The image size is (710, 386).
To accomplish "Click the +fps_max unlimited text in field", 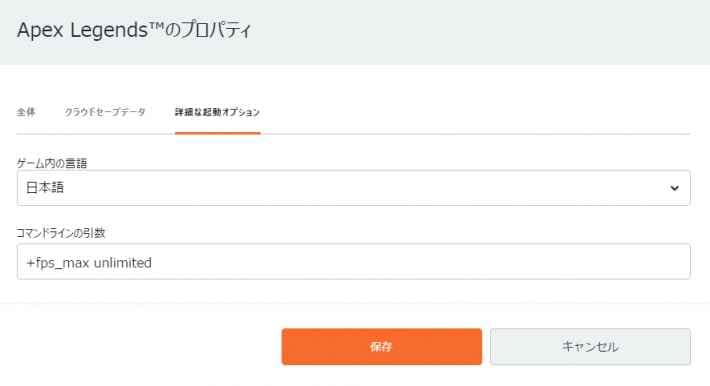I will (x=89, y=263).
